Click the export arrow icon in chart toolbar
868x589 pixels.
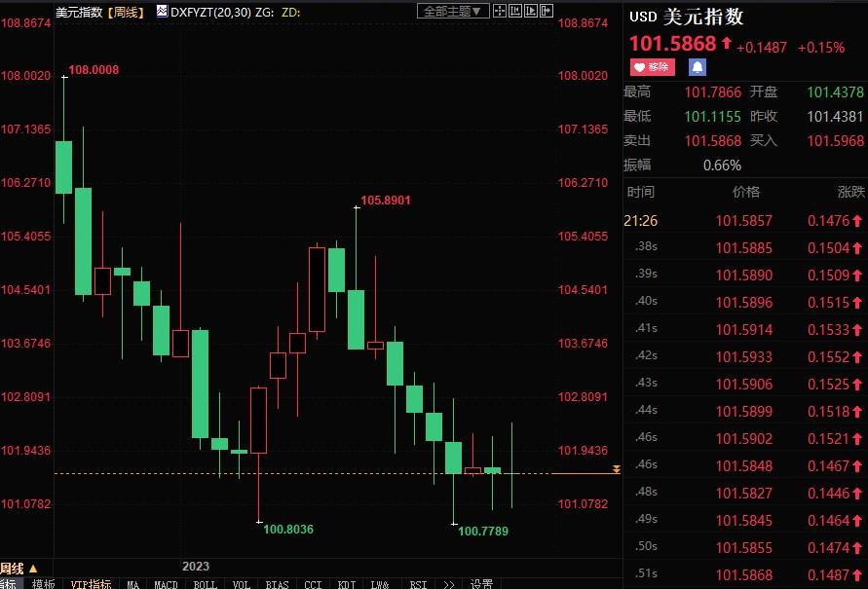(x=546, y=11)
